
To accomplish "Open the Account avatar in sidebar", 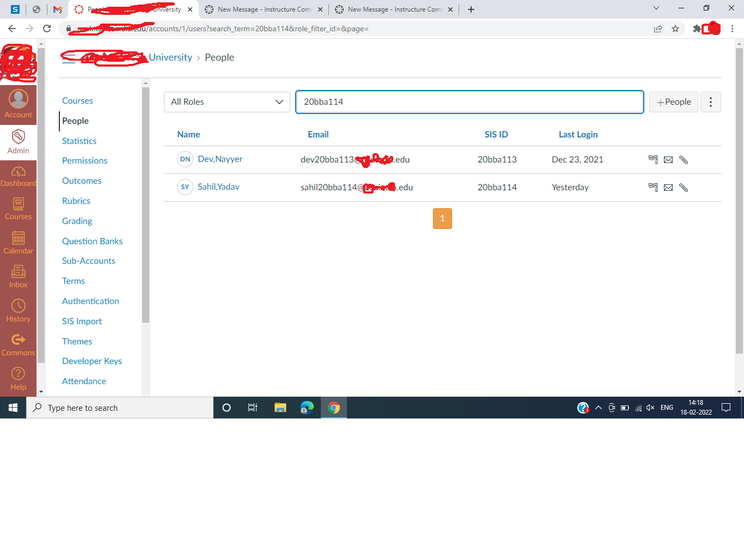I will (18, 103).
